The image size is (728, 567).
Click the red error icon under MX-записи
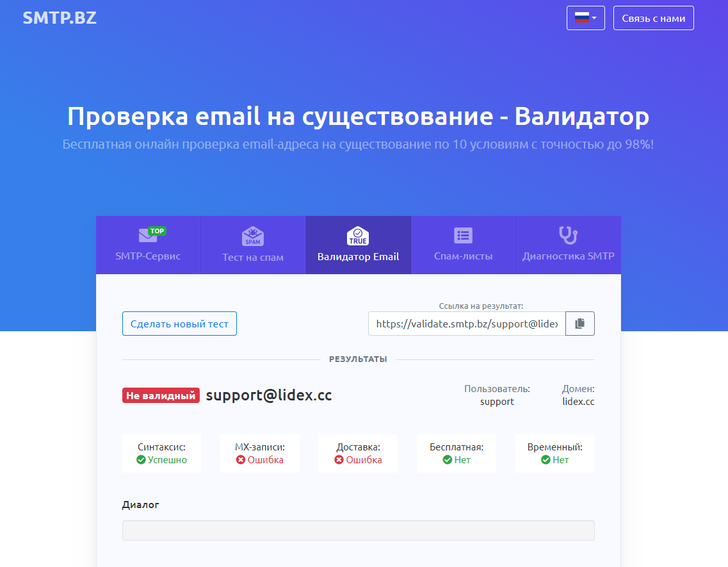pyautogui.click(x=241, y=460)
